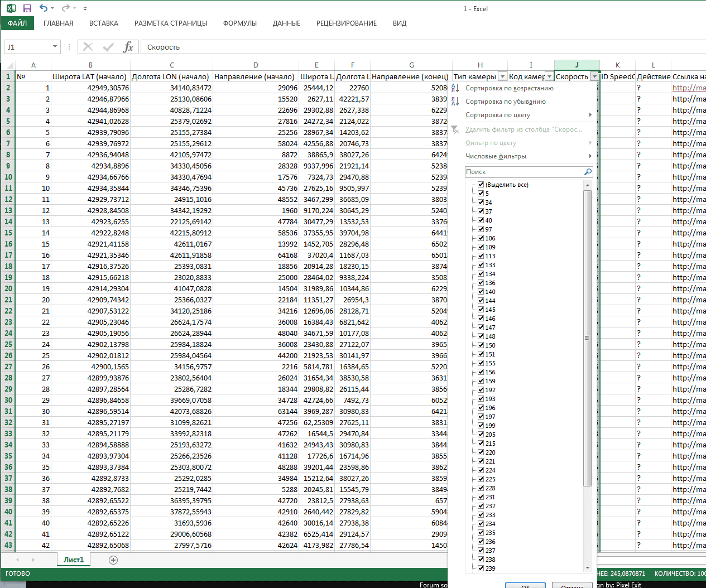Expand the Name Box dropdown arrow
Image resolution: width=706 pixels, height=588 pixels.
click(x=55, y=47)
